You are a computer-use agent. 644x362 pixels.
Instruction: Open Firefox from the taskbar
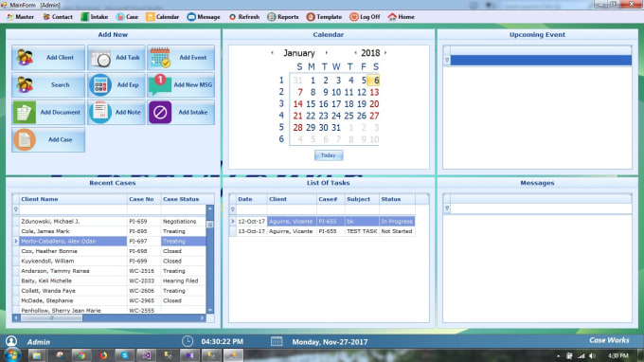pos(103,355)
